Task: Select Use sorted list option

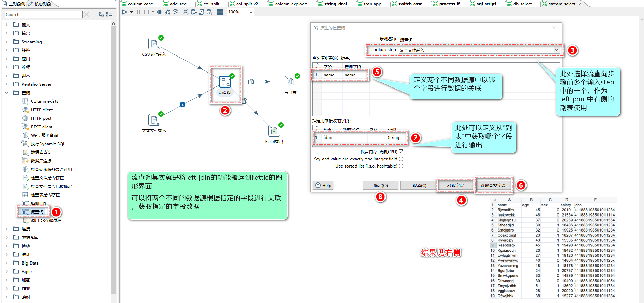Action: point(401,166)
